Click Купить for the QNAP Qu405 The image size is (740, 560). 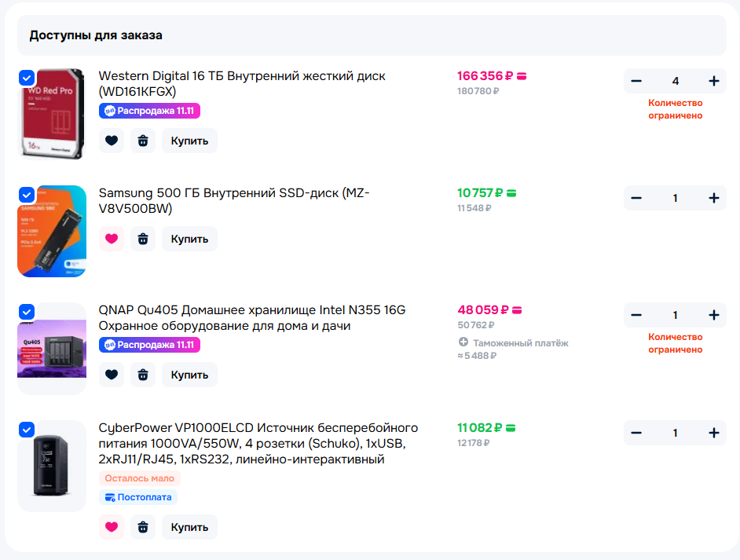pos(189,375)
